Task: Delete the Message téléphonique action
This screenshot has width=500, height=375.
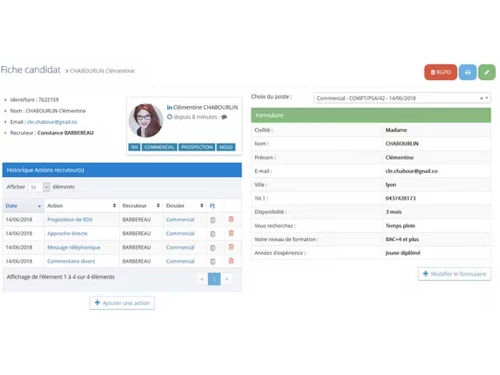Action: (231, 247)
